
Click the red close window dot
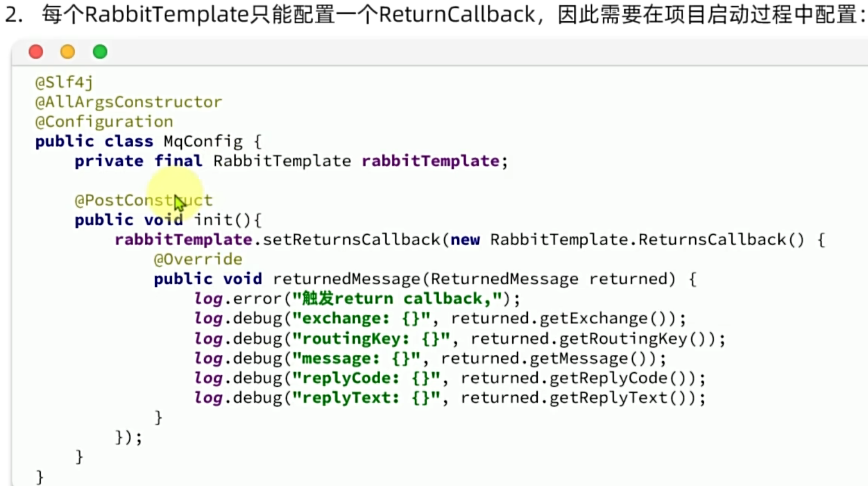(x=36, y=52)
